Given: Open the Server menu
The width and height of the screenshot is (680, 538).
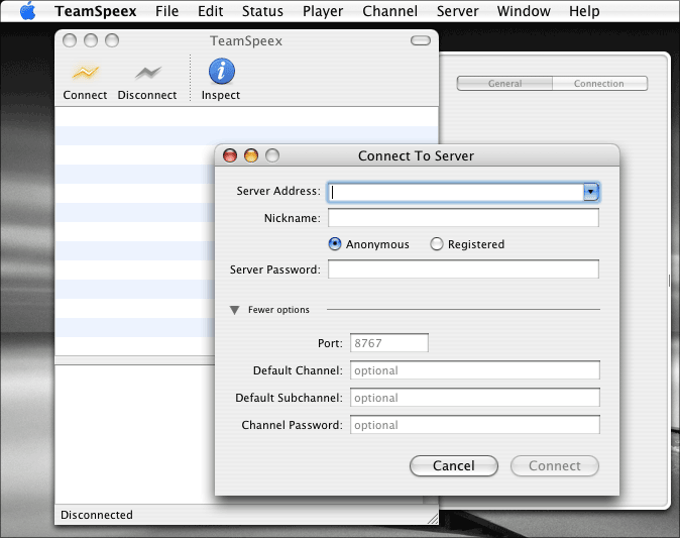Looking at the screenshot, I should [x=458, y=11].
